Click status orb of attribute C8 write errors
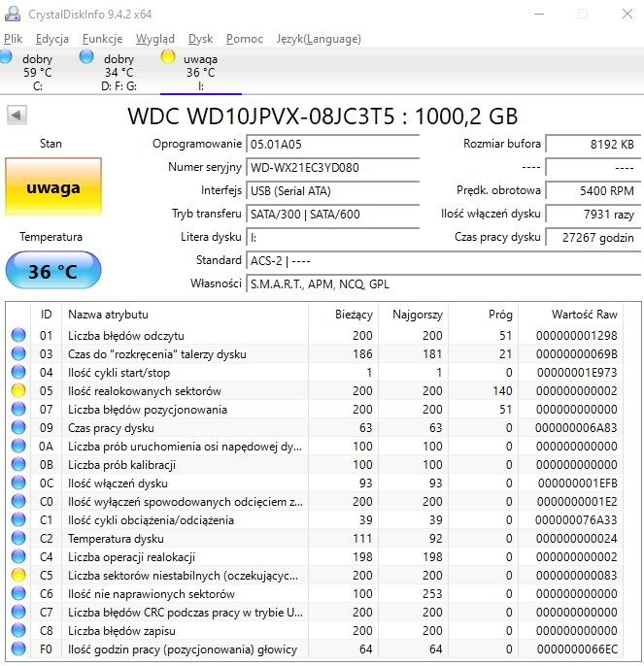The image size is (644, 666). pyautogui.click(x=18, y=630)
